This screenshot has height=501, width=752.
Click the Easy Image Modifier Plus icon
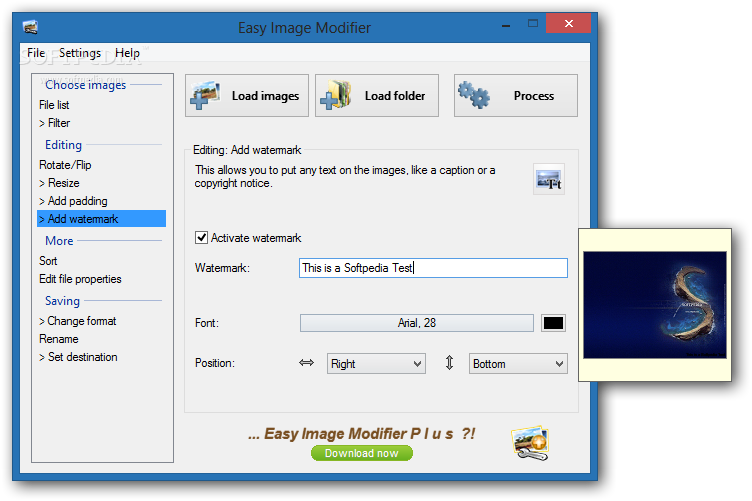(x=530, y=443)
